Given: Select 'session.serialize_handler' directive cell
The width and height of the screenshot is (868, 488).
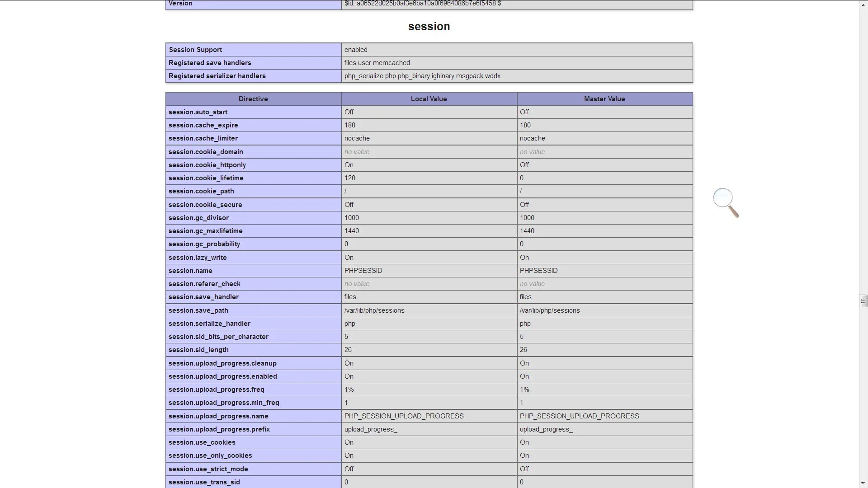Looking at the screenshot, I should tap(253, 324).
